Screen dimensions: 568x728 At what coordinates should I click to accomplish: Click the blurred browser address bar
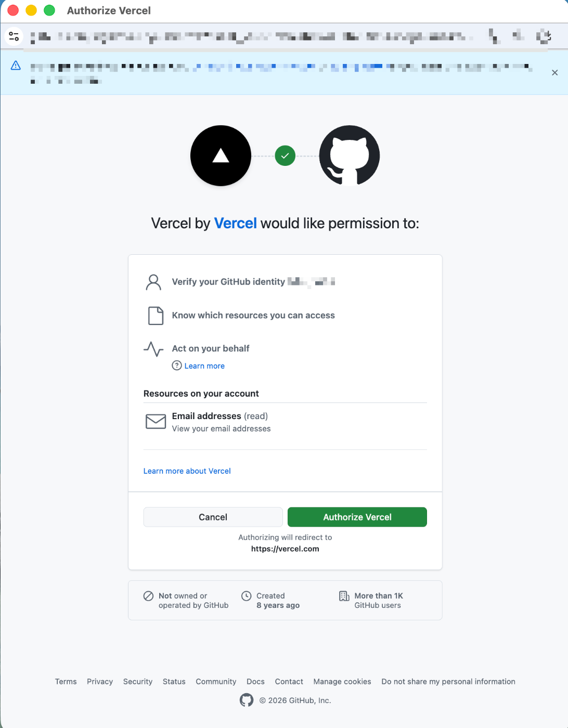(250, 36)
